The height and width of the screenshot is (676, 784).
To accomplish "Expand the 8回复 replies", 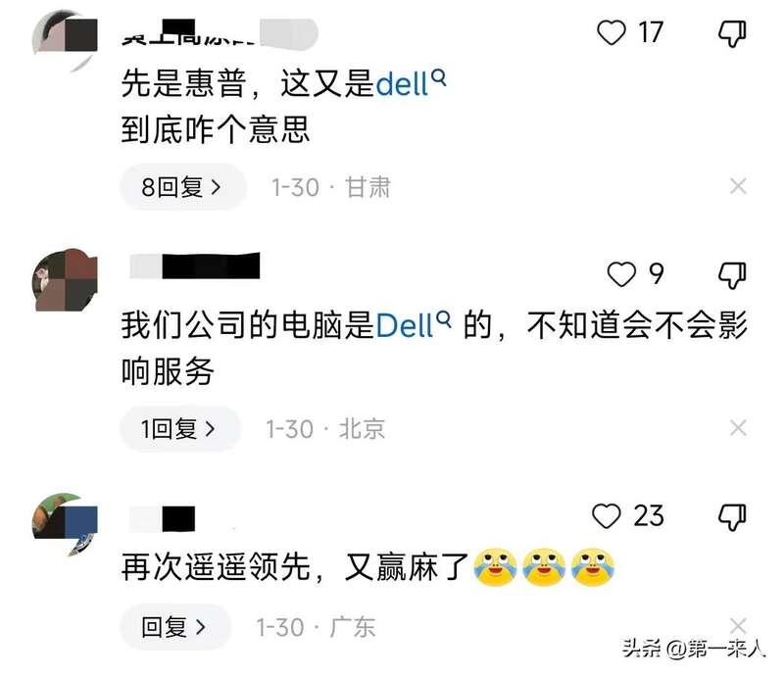I will [x=183, y=187].
